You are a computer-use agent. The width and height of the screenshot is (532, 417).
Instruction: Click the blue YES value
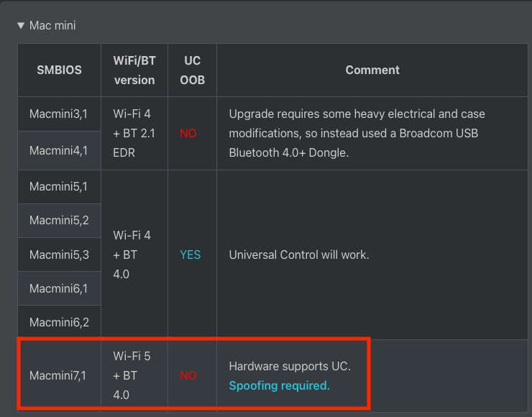coord(191,255)
